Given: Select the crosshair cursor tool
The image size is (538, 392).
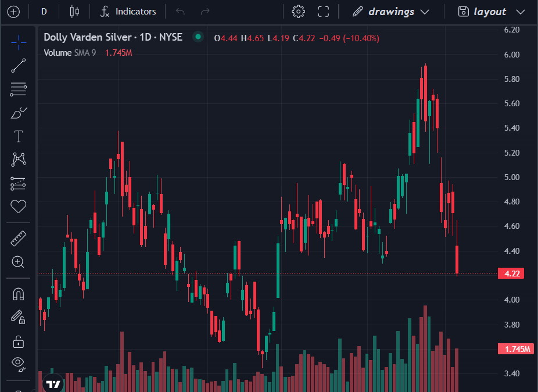Looking at the screenshot, I should (x=19, y=42).
